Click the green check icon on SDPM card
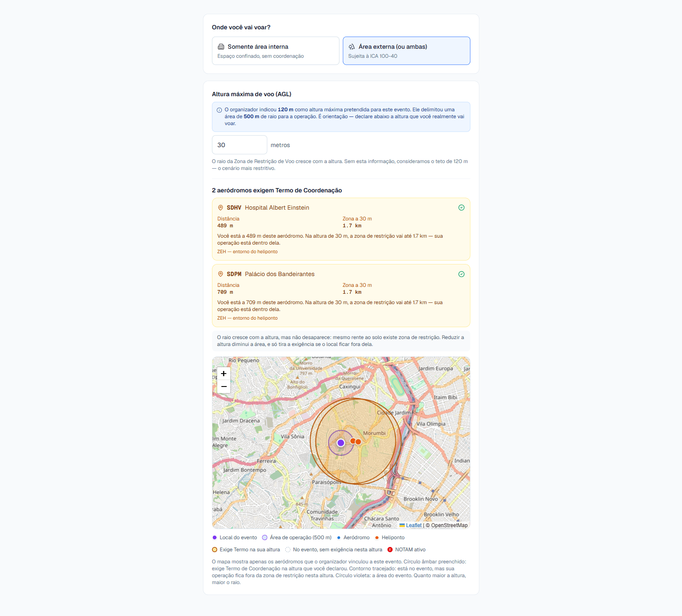The width and height of the screenshot is (682, 616). click(x=461, y=274)
